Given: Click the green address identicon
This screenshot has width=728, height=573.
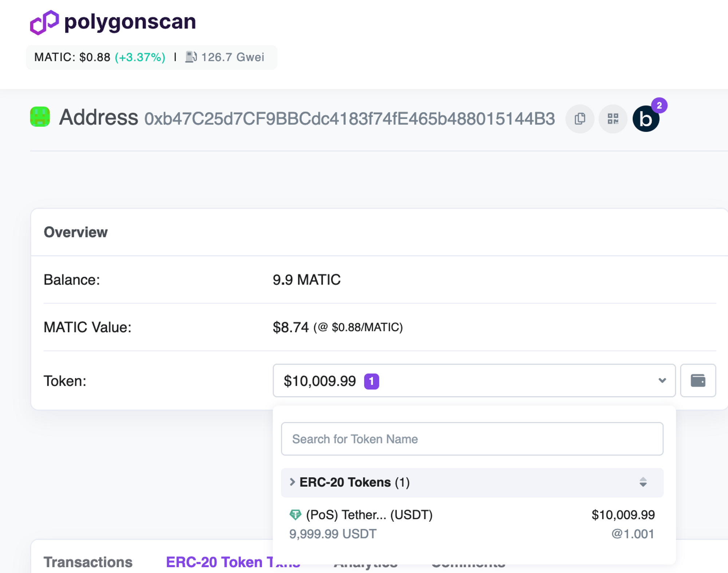Looking at the screenshot, I should pyautogui.click(x=40, y=116).
